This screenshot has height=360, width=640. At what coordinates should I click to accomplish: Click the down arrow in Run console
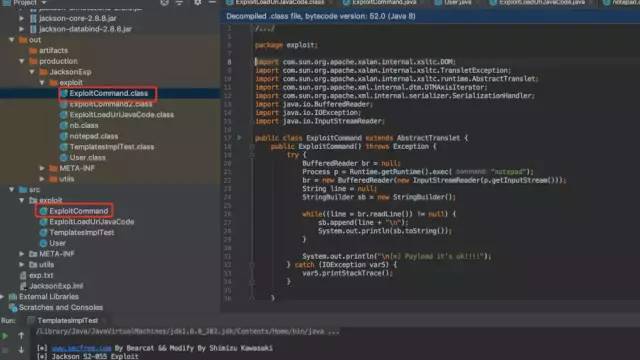21,349
